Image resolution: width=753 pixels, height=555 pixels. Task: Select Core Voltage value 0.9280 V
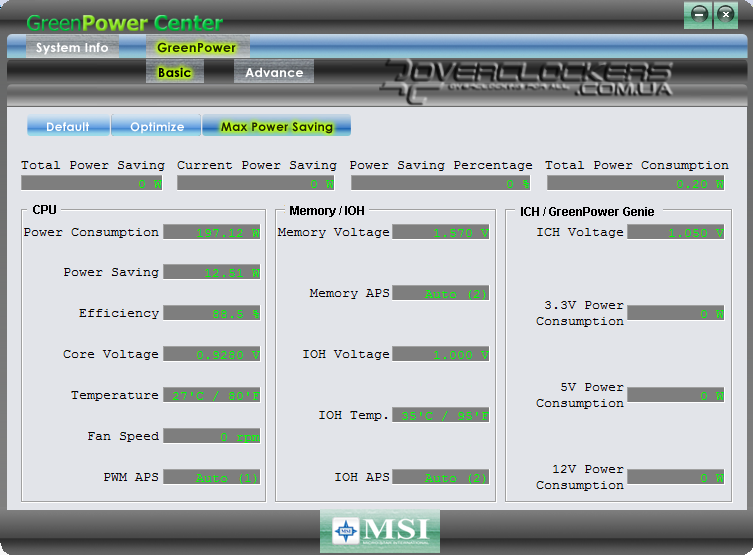click(x=211, y=354)
